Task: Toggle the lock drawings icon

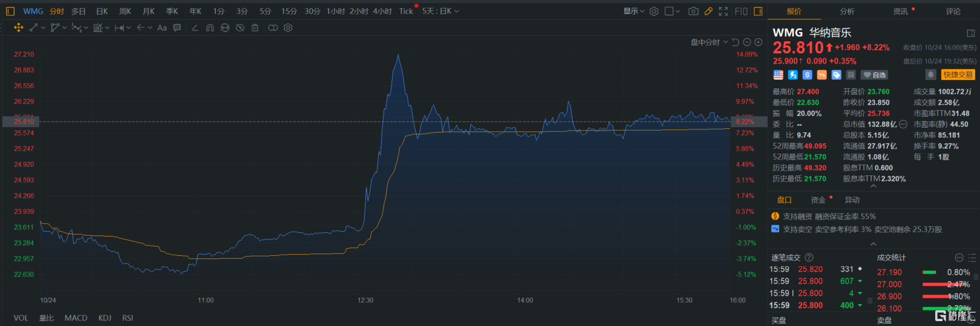Action: tap(225, 28)
